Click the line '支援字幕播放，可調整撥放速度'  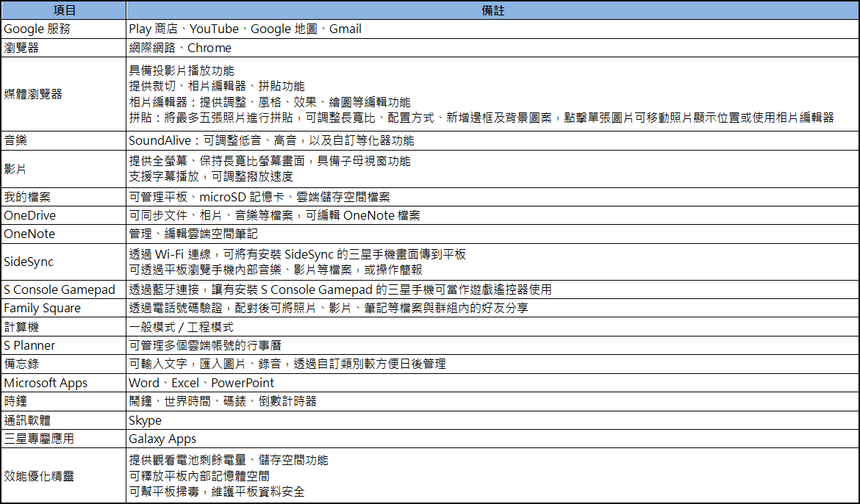click(211, 176)
